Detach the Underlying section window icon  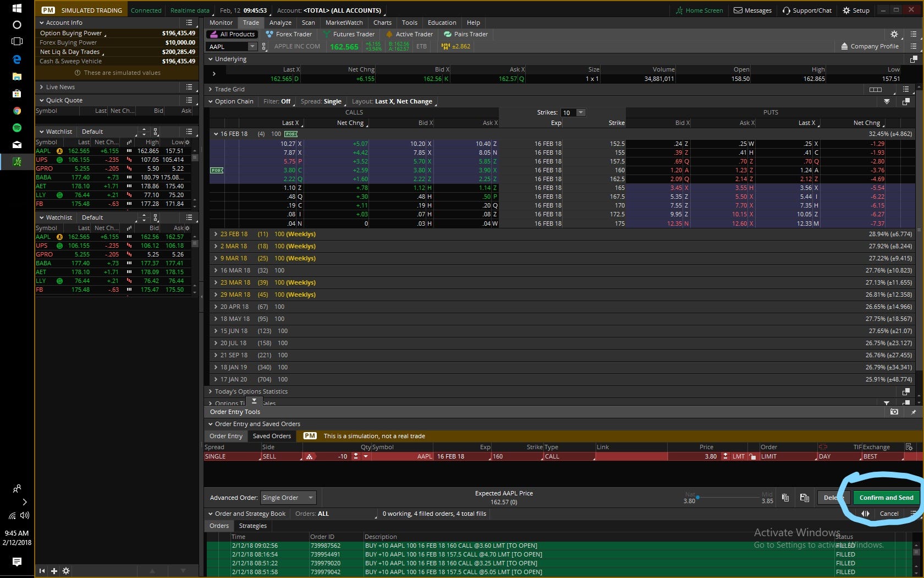914,59
